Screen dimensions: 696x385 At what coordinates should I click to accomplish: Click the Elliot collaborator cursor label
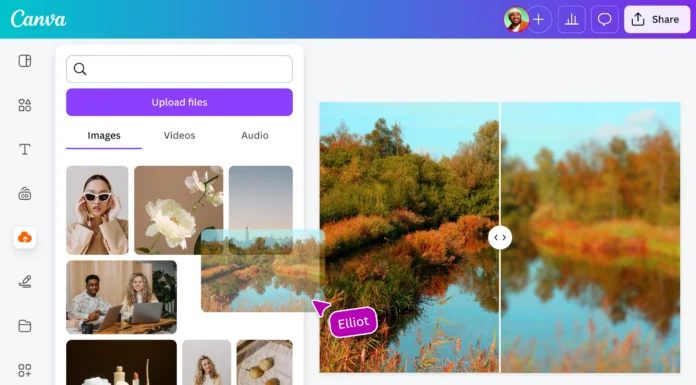coord(353,322)
